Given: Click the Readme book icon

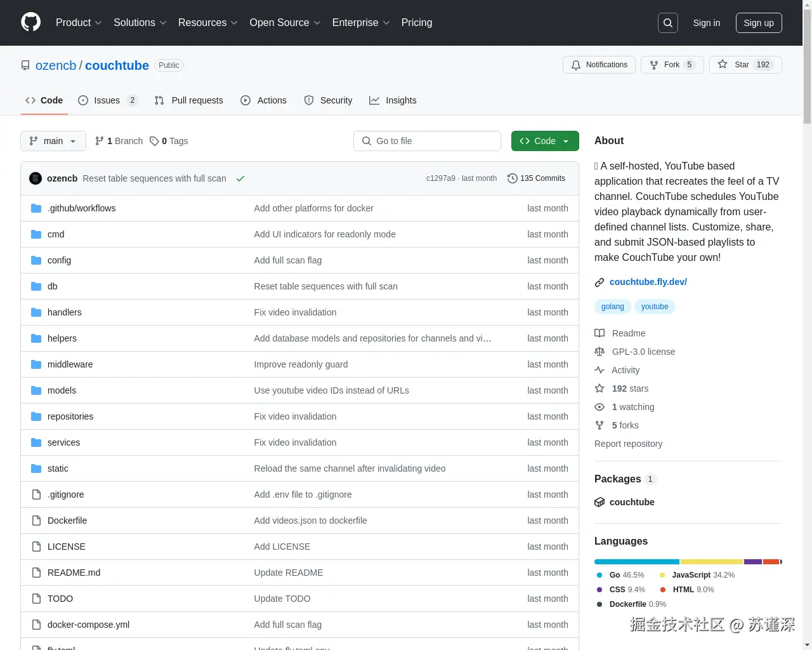Looking at the screenshot, I should click(x=599, y=333).
